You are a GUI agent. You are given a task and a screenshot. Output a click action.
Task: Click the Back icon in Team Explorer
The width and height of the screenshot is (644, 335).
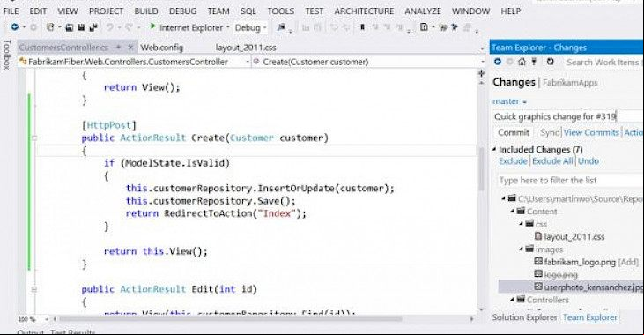point(498,62)
